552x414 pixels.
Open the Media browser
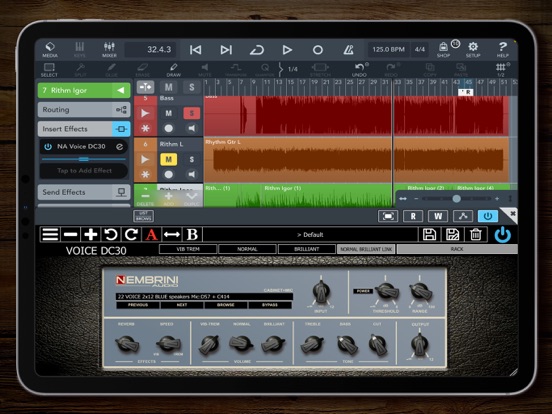click(50, 50)
